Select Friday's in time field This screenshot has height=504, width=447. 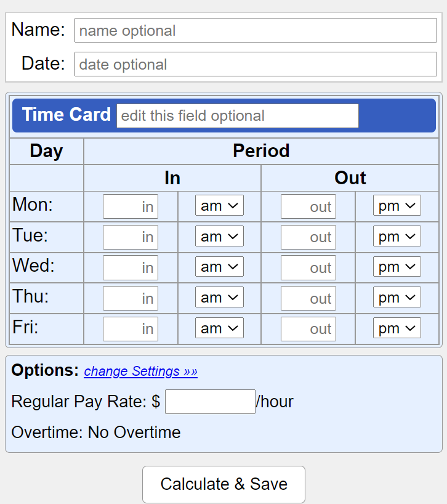click(131, 329)
